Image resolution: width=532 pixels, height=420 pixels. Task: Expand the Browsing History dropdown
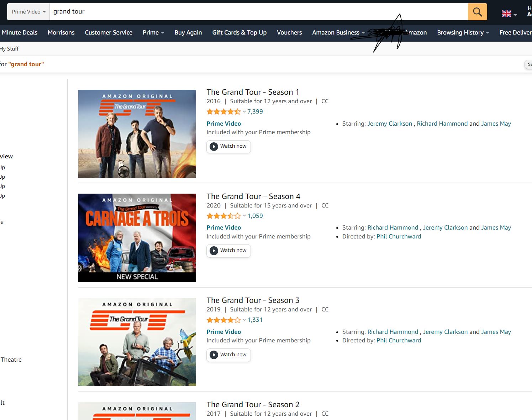coord(463,32)
